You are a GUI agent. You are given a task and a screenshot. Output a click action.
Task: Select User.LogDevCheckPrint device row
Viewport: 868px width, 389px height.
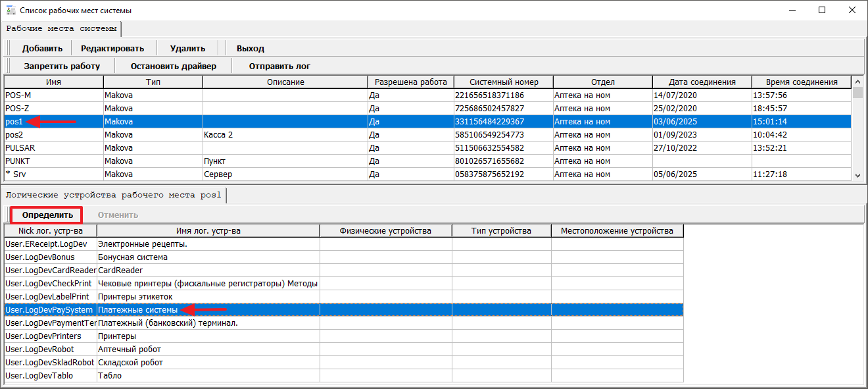tap(344, 284)
